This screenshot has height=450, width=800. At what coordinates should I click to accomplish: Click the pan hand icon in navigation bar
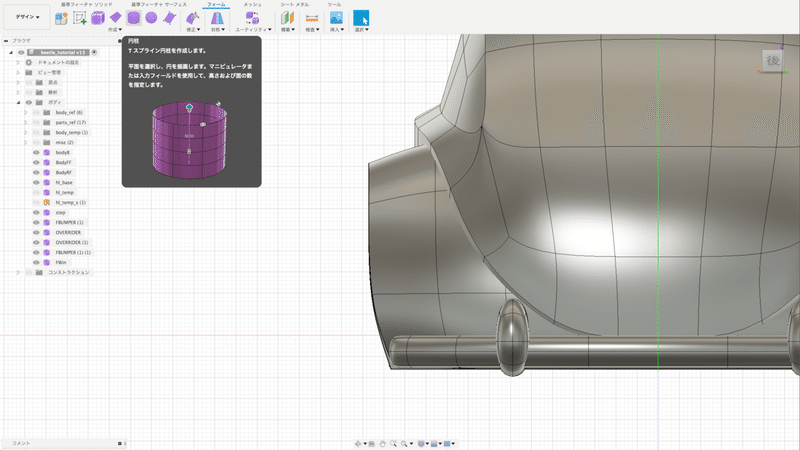tap(383, 443)
